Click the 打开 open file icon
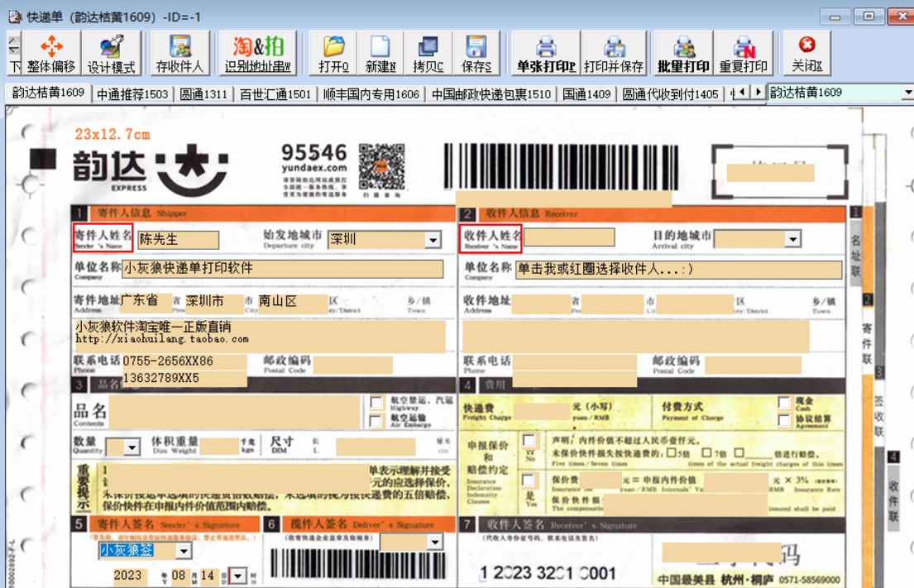Screen dimensions: 914x588 [334, 54]
